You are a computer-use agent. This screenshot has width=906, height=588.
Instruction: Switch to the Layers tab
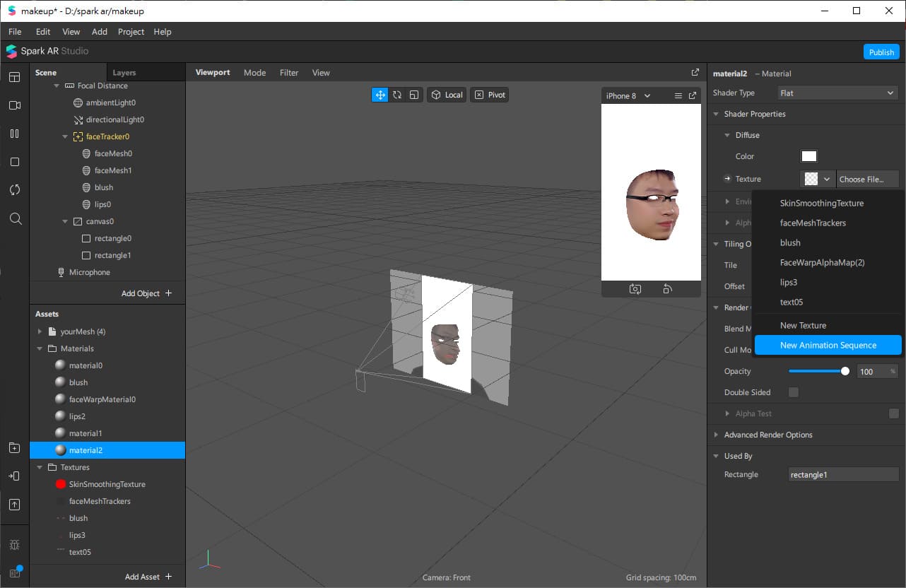[x=124, y=73]
